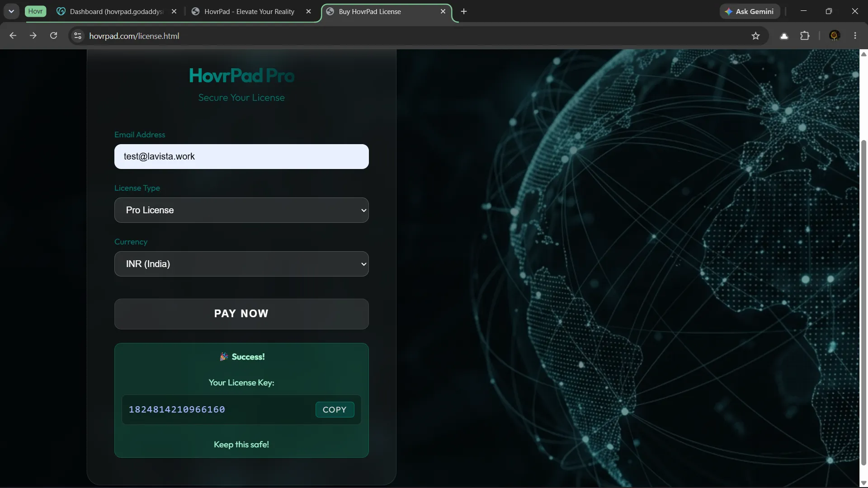Close the Buy HovrPad License tab
Viewport: 868px width, 488px height.
tap(443, 12)
